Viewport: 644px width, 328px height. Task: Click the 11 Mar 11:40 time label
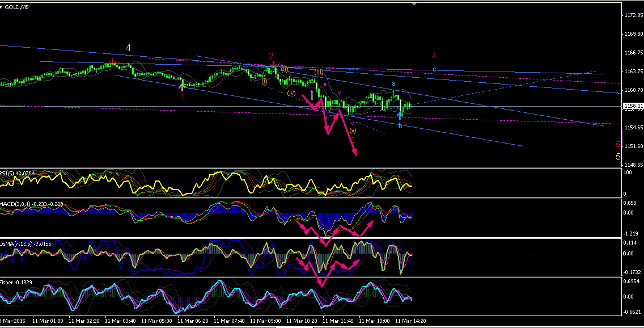point(338,321)
